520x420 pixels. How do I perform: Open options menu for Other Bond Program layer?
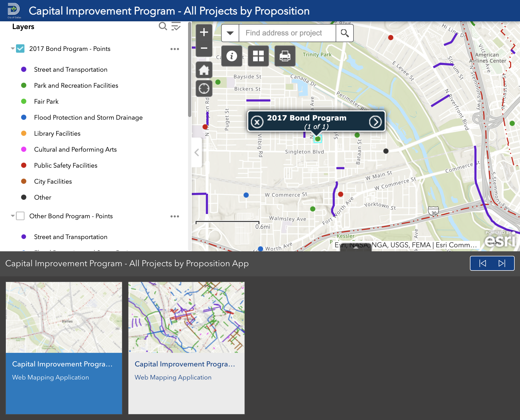click(x=175, y=216)
